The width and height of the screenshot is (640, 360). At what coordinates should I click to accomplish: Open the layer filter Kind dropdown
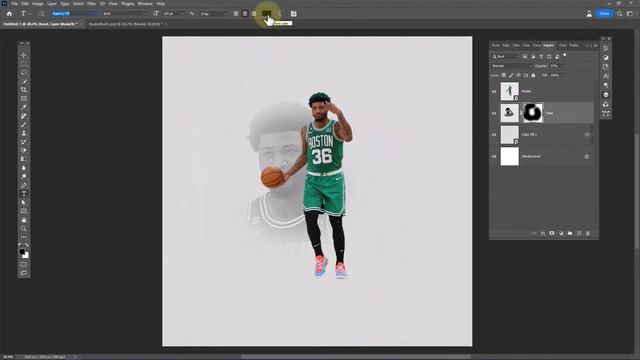pos(505,57)
